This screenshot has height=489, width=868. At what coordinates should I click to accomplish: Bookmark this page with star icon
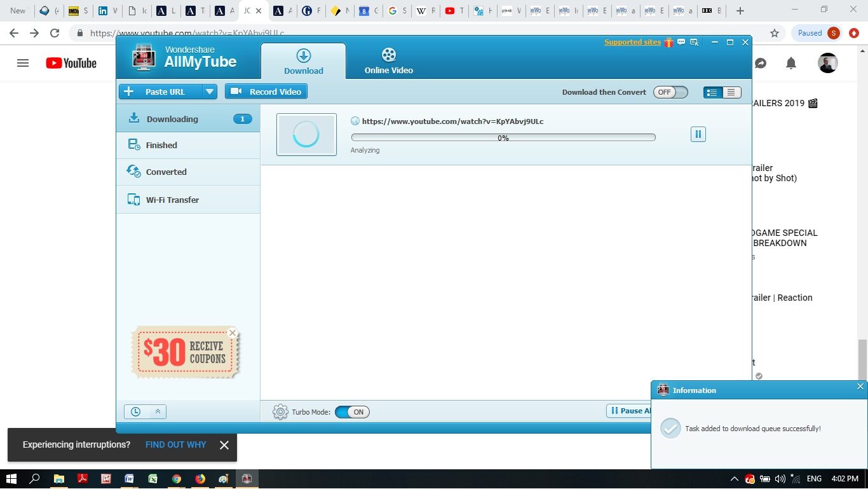pyautogui.click(x=775, y=33)
